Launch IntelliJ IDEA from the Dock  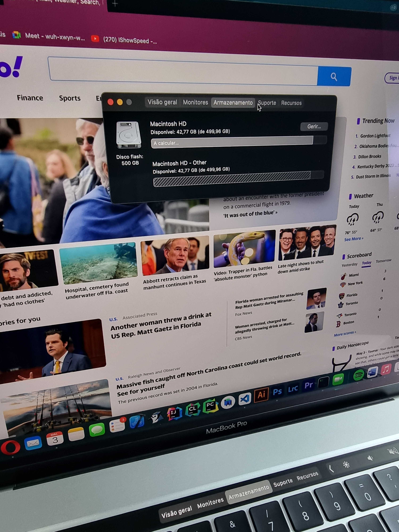pos(175,414)
